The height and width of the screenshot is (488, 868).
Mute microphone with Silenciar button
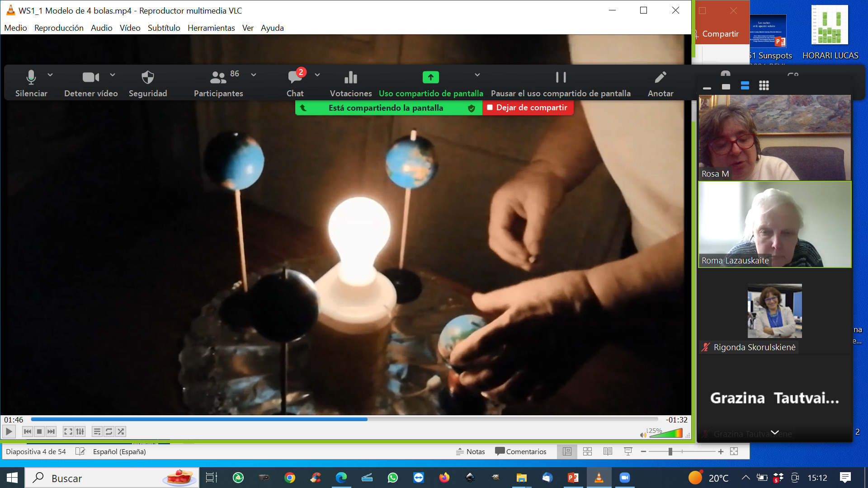(31, 83)
